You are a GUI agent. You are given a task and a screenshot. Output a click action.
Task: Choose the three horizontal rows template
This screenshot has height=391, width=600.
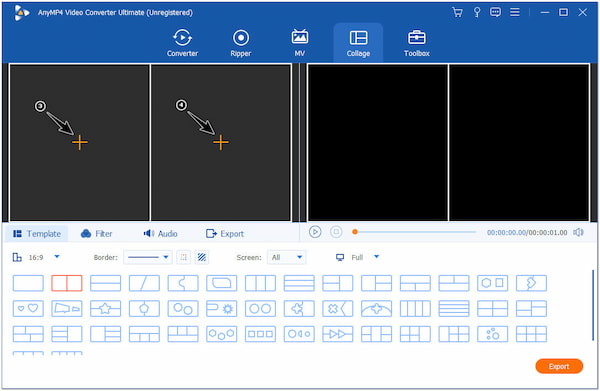coord(299,283)
